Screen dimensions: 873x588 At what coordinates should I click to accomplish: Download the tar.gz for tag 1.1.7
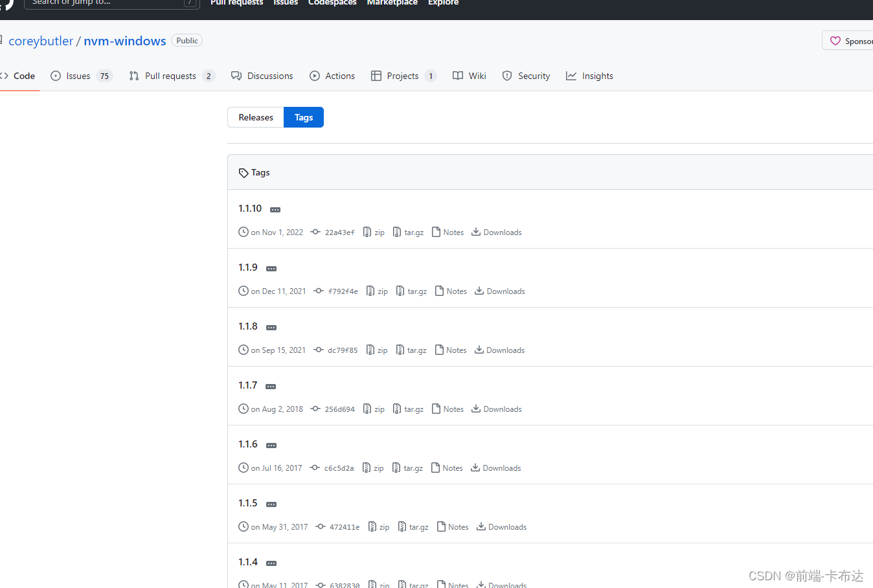pyautogui.click(x=408, y=409)
